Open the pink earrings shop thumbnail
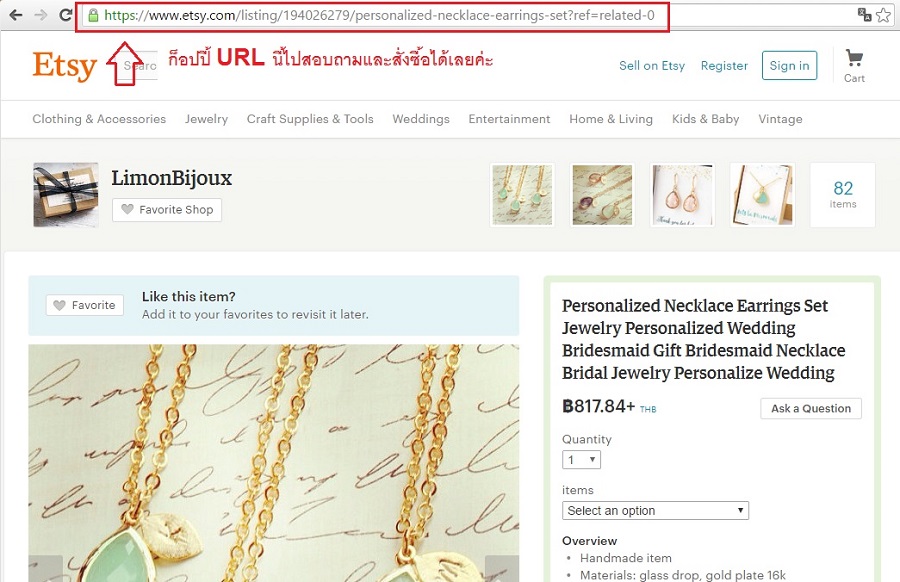Viewport: 900px width, 582px height. pyautogui.click(x=682, y=195)
